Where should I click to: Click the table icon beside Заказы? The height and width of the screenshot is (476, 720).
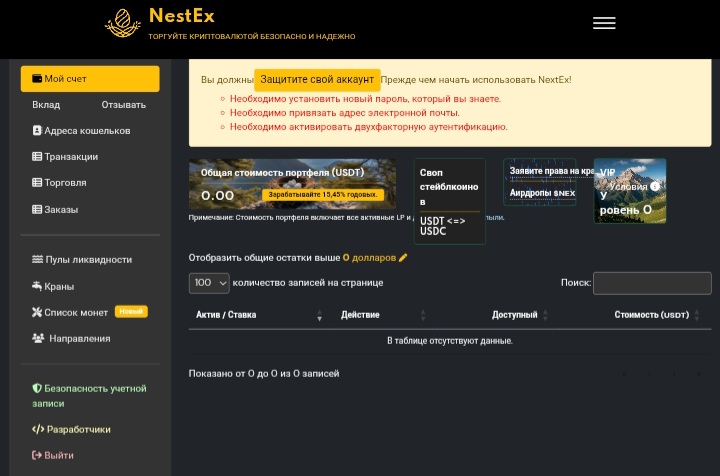[37, 209]
